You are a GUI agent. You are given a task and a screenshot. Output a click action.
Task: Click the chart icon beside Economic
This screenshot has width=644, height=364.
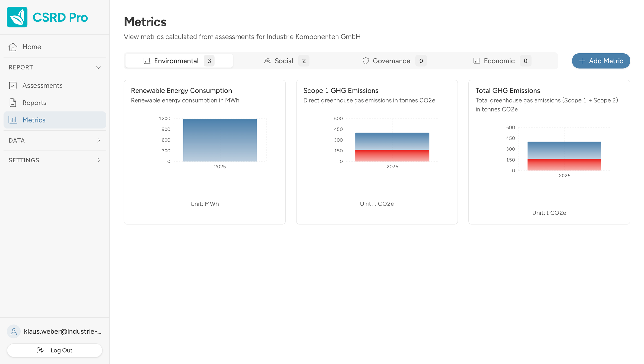click(x=477, y=61)
